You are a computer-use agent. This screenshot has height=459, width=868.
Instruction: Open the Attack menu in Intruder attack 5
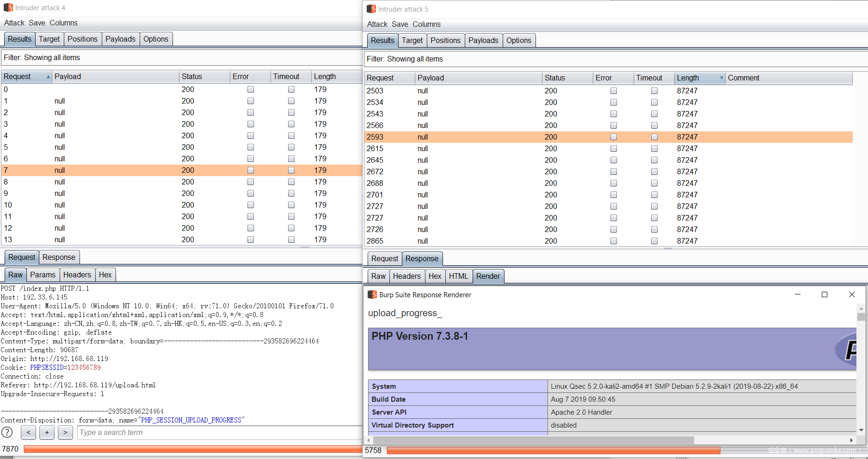[x=377, y=24]
